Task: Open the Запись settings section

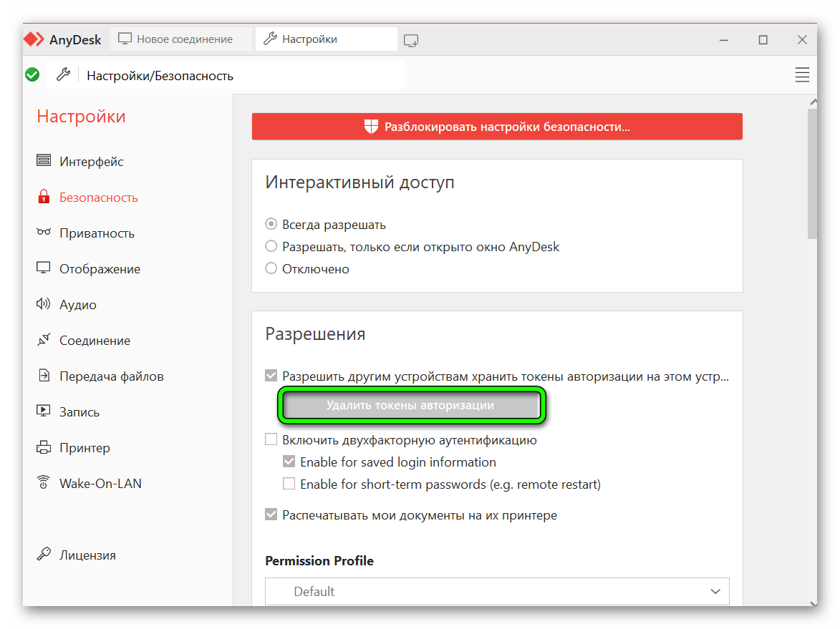Action: tap(79, 412)
